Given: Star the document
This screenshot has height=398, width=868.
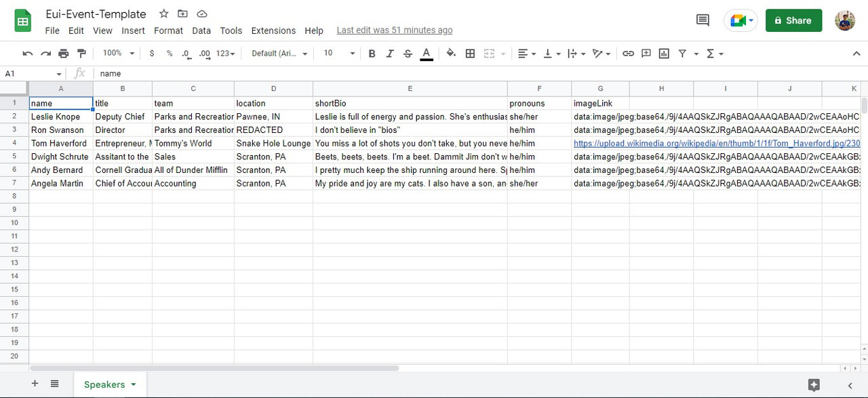Looking at the screenshot, I should (x=163, y=14).
